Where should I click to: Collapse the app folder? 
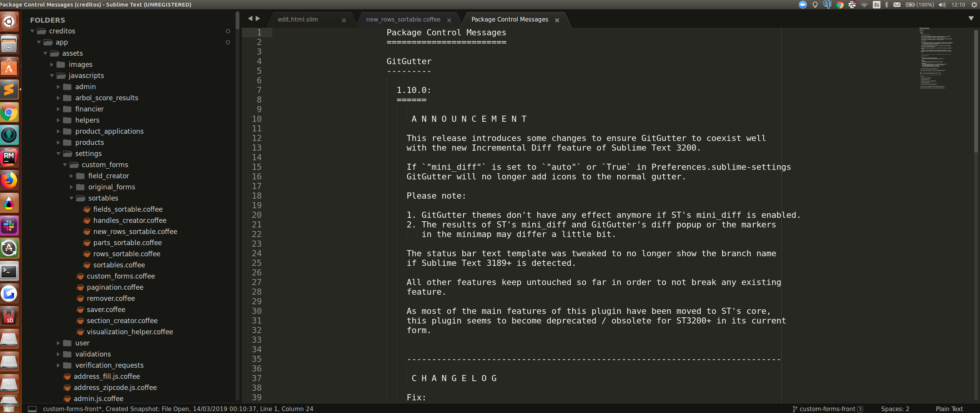tap(39, 42)
